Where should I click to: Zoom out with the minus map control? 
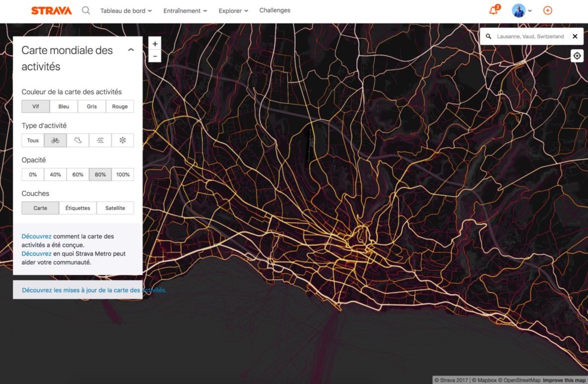[155, 55]
